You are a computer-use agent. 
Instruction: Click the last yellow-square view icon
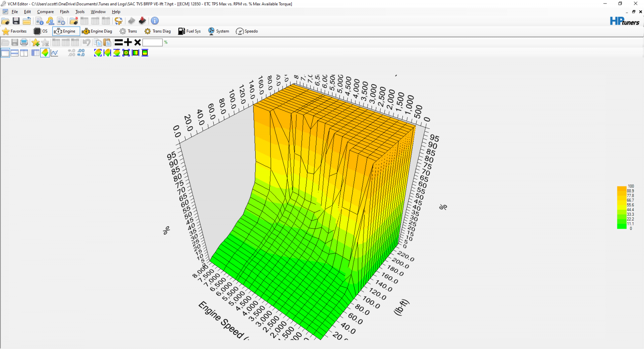(x=145, y=53)
